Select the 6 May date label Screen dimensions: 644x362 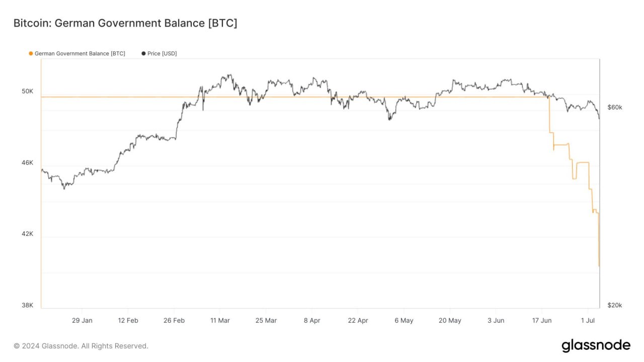point(404,320)
